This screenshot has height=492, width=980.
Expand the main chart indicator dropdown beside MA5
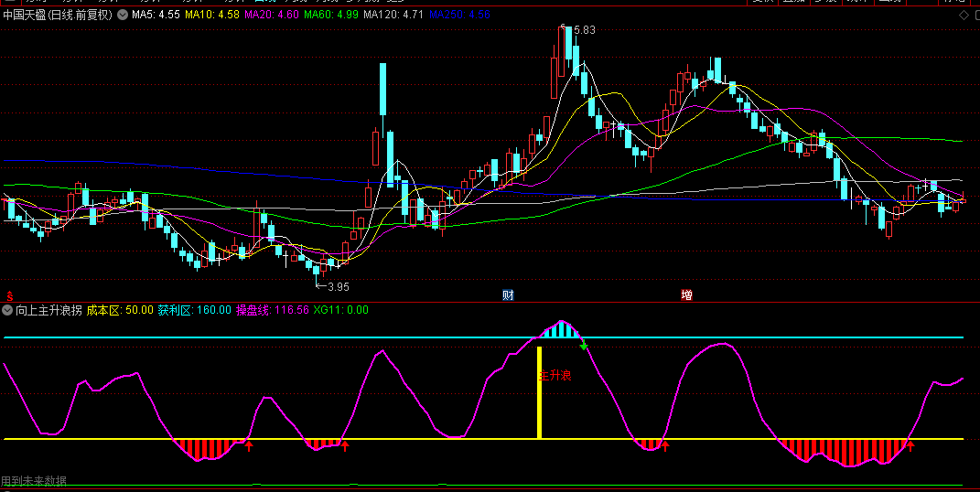point(124,15)
